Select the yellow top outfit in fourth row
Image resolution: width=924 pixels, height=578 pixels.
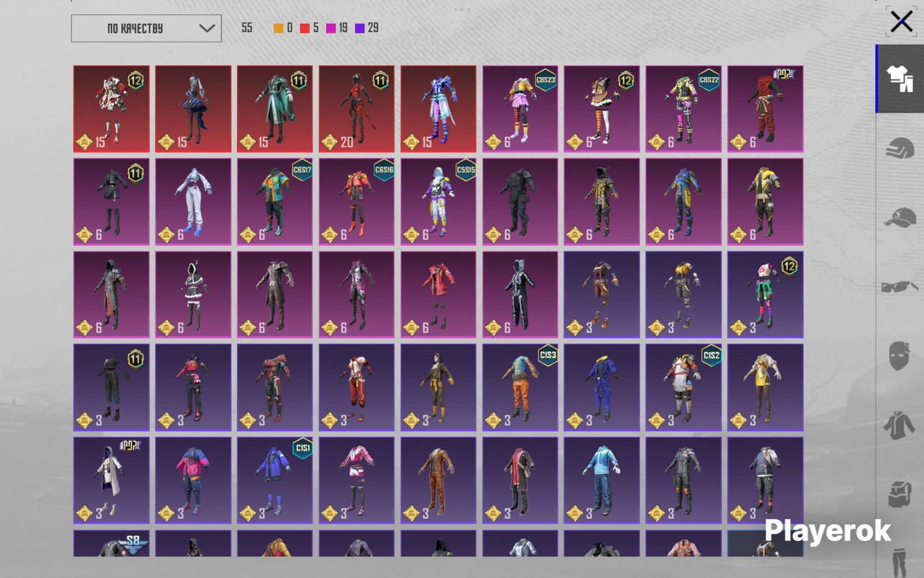[x=765, y=387]
